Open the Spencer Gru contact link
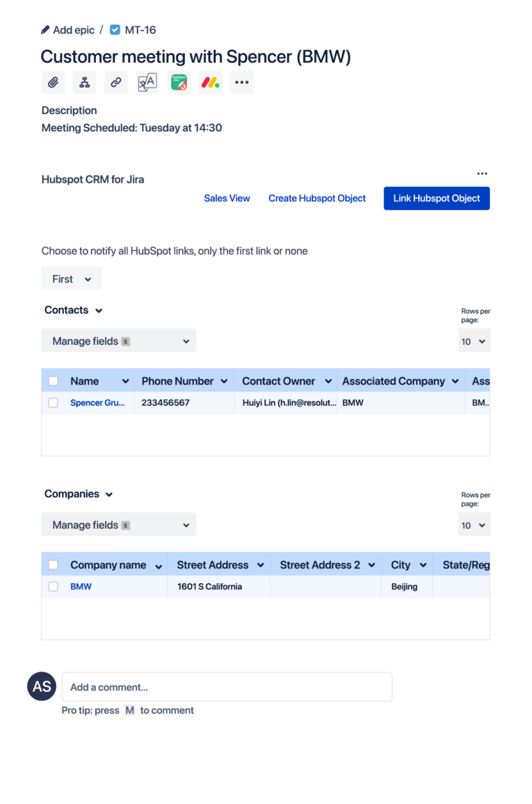The height and width of the screenshot is (804, 532). point(97,402)
